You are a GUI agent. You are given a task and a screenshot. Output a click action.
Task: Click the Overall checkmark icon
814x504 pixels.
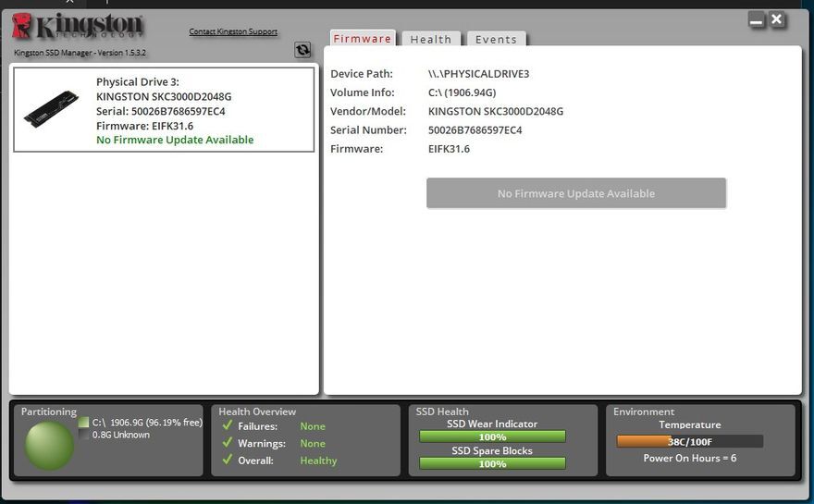pyautogui.click(x=227, y=460)
